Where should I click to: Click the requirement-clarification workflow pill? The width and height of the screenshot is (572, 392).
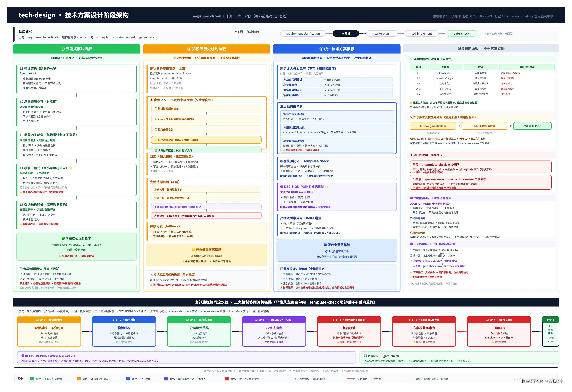click(x=303, y=33)
